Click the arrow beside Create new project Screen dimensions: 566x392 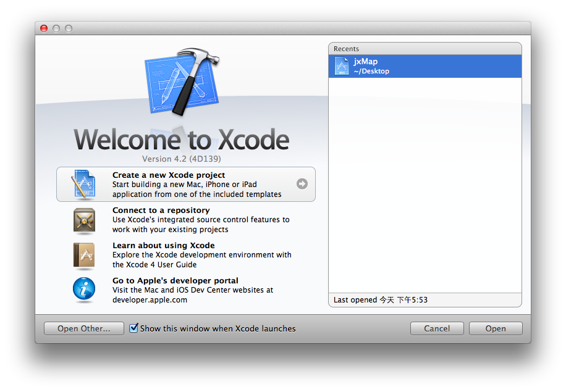tap(302, 184)
